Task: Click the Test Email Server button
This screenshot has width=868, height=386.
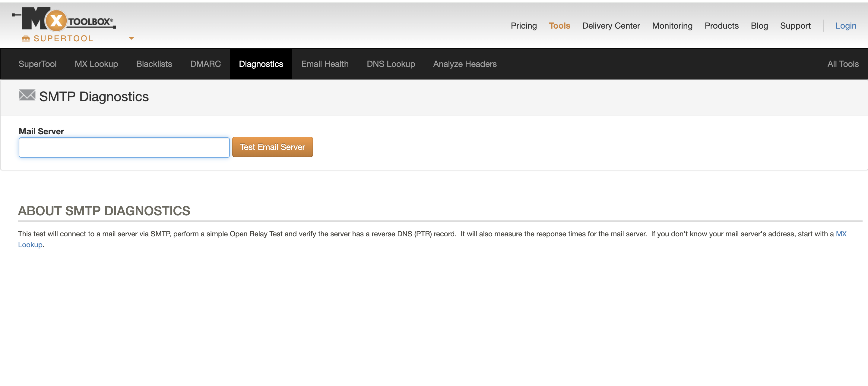Action: [x=272, y=147]
